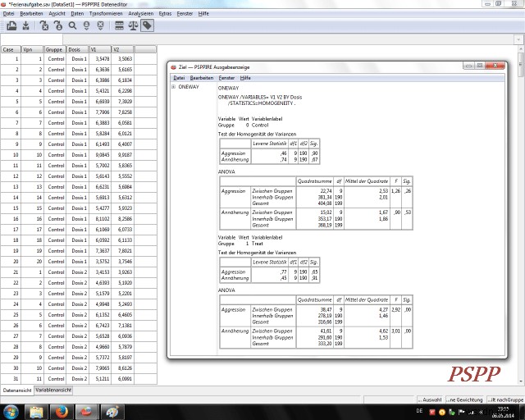Viewport: 525px width, 420px height.
Task: Select cell value 9,0845 in V1
Action: 100,155
